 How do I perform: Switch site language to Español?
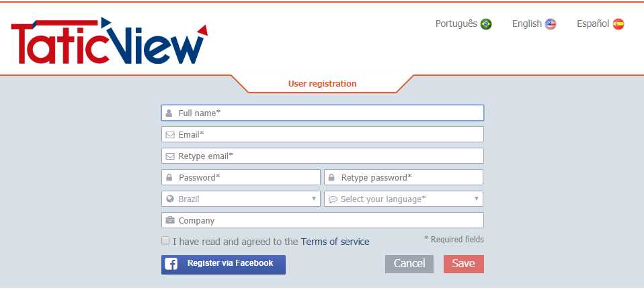pos(593,24)
